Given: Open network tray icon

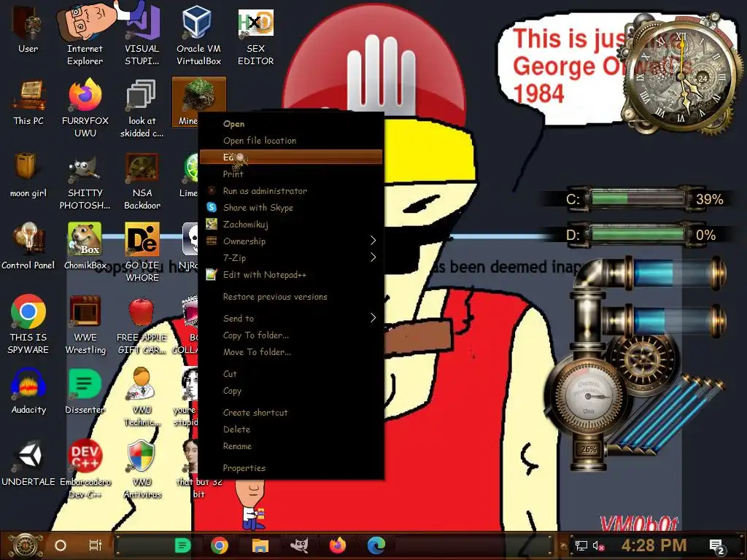Looking at the screenshot, I should [x=581, y=545].
